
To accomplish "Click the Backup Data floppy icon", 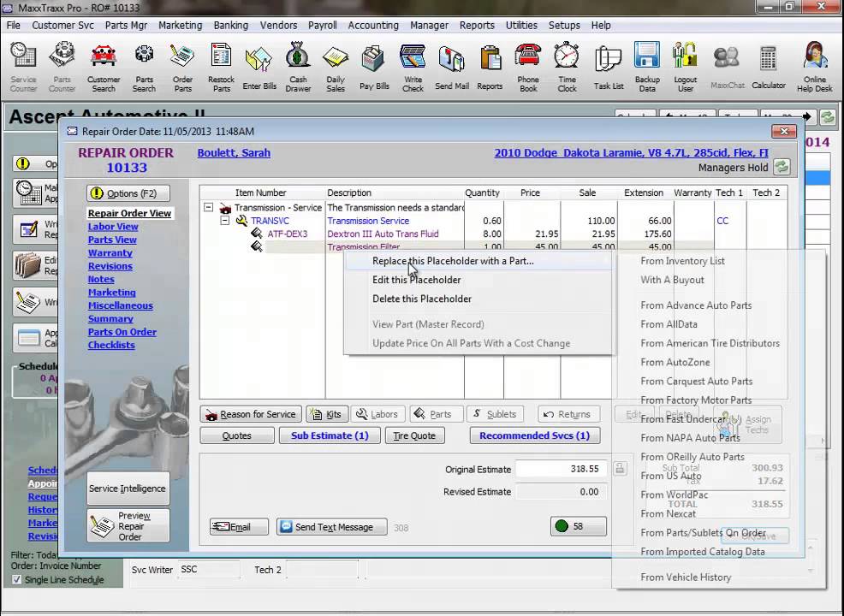I will coord(647,67).
